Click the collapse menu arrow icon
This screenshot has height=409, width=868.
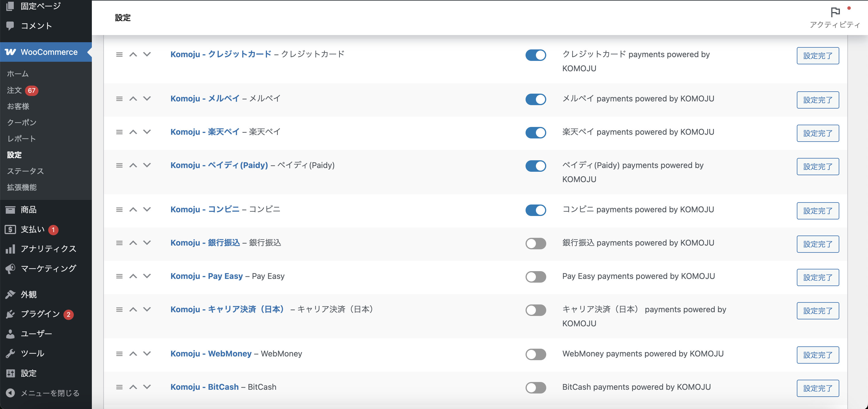pyautogui.click(x=10, y=393)
